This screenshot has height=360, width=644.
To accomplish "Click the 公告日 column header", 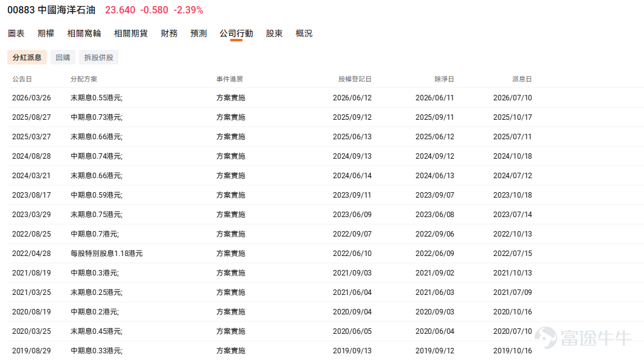I will [22, 79].
